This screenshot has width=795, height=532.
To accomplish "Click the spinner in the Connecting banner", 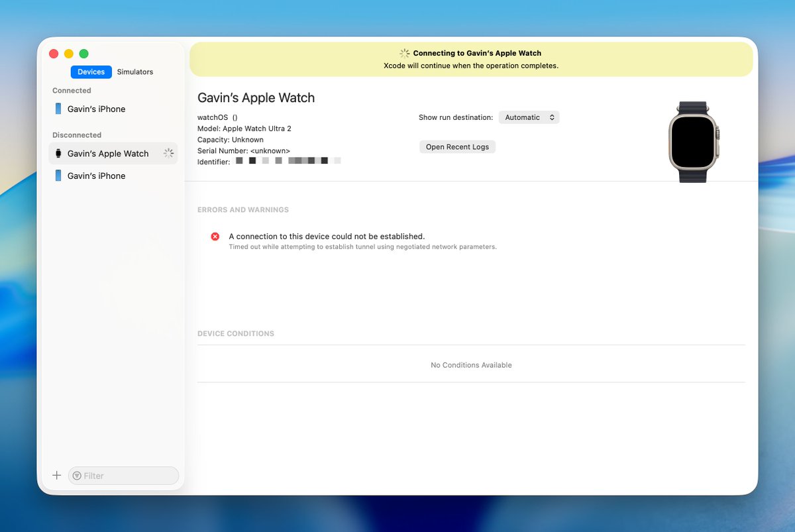I will pyautogui.click(x=405, y=53).
